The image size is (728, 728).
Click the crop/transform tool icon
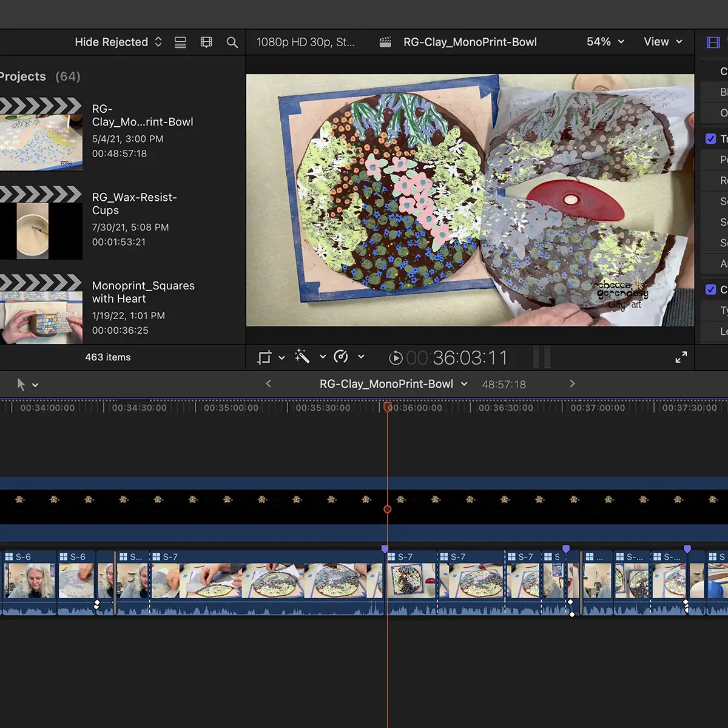(265, 357)
